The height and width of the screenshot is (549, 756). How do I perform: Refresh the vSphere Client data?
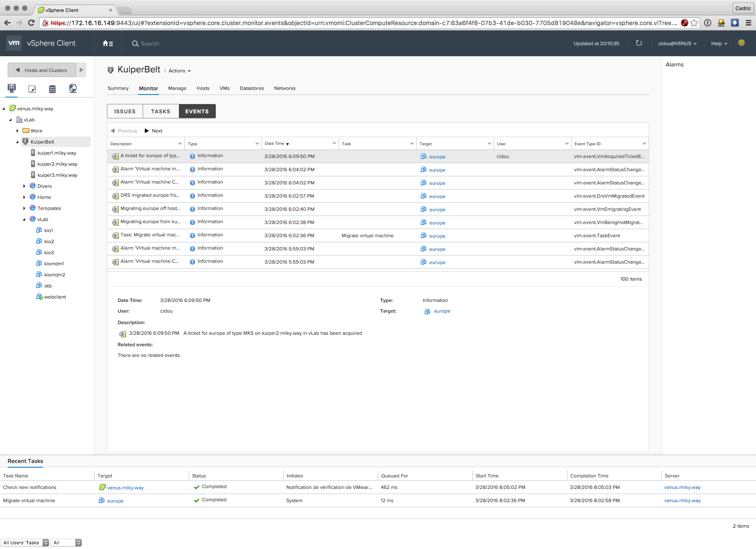tap(638, 43)
